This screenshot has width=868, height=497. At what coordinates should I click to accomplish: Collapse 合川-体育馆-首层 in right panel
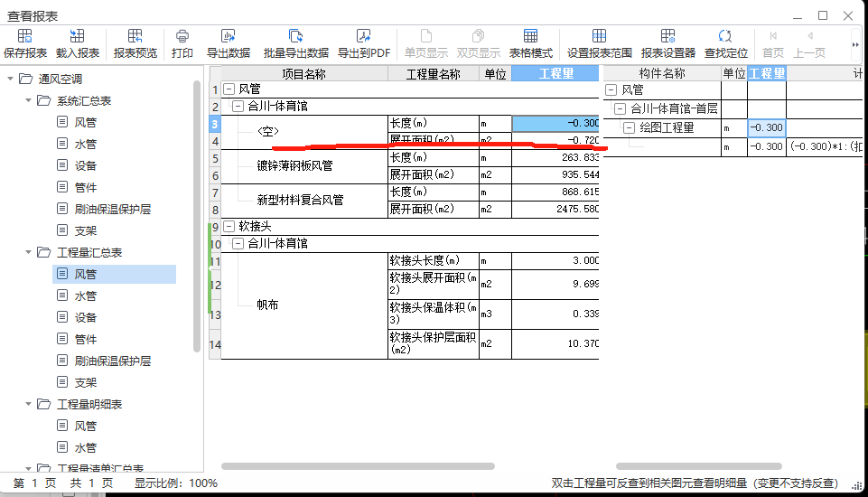coord(620,108)
